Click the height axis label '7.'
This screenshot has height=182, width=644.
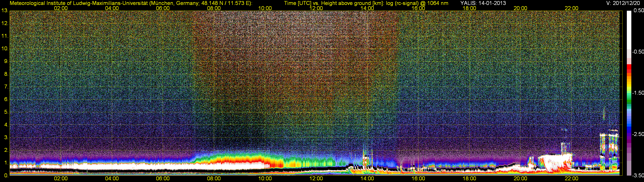click(6, 87)
